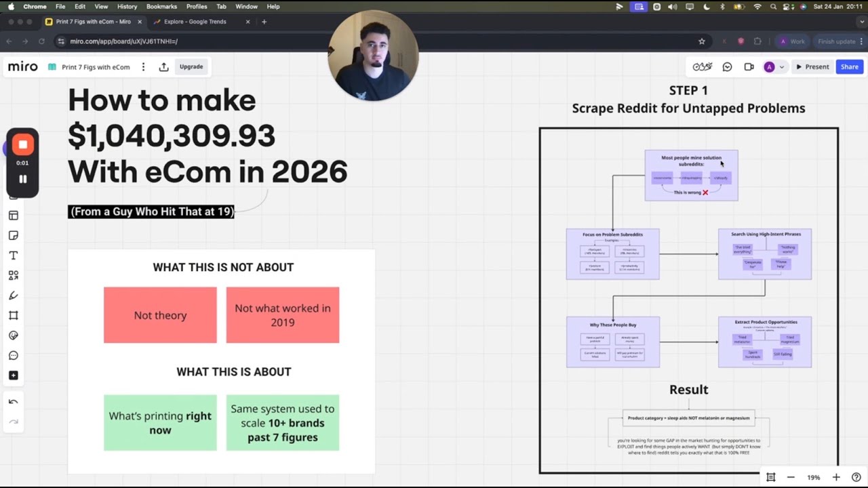Open the Stickers and emoji tool
The width and height of the screenshot is (868, 488).
click(13, 335)
